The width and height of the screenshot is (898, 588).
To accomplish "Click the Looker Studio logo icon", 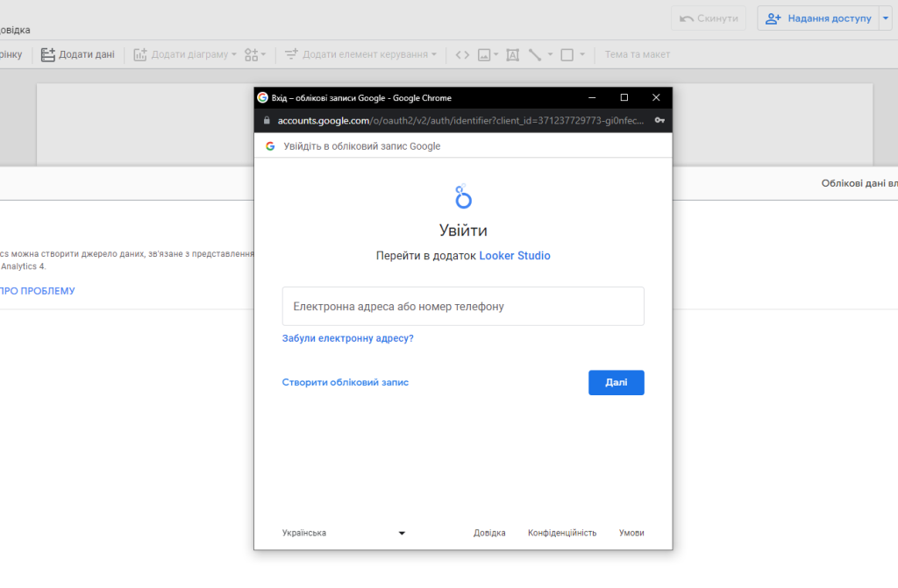I will coord(463,197).
